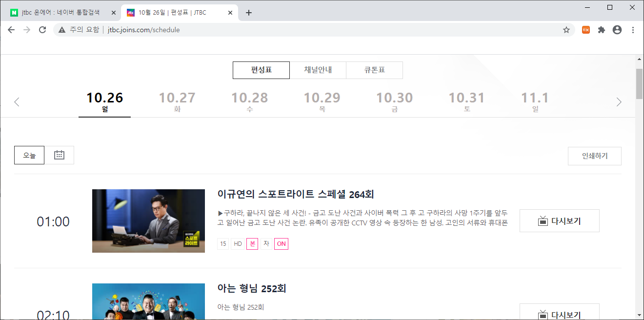Image resolution: width=644 pixels, height=320 pixels.
Task: Select date 10.30 금
Action: pyautogui.click(x=394, y=102)
